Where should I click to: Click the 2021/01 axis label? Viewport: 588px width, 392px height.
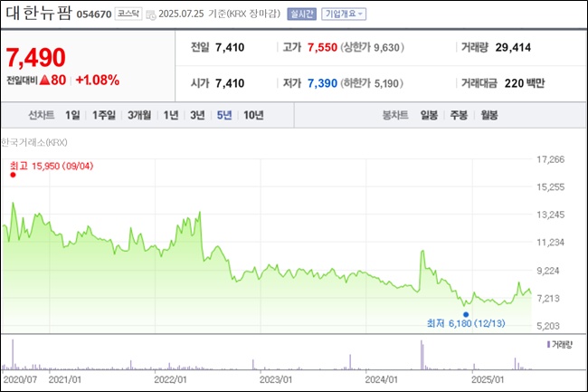(65, 379)
